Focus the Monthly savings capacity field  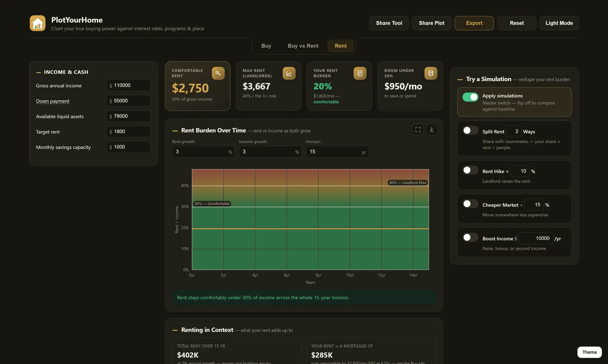coord(128,147)
